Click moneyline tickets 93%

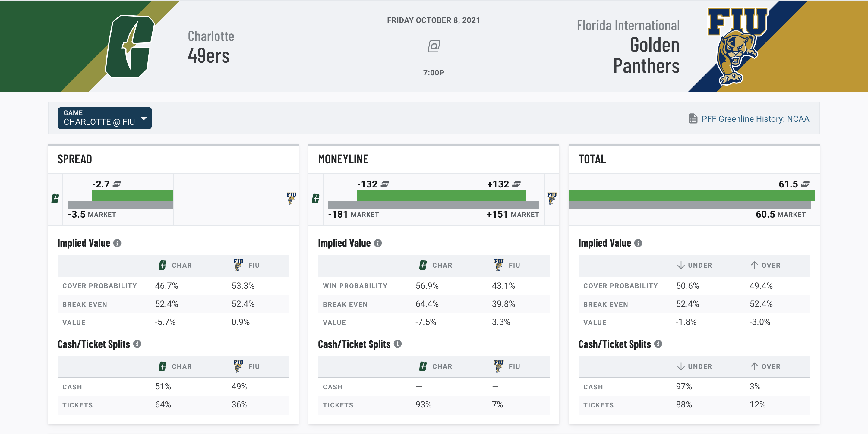click(424, 404)
